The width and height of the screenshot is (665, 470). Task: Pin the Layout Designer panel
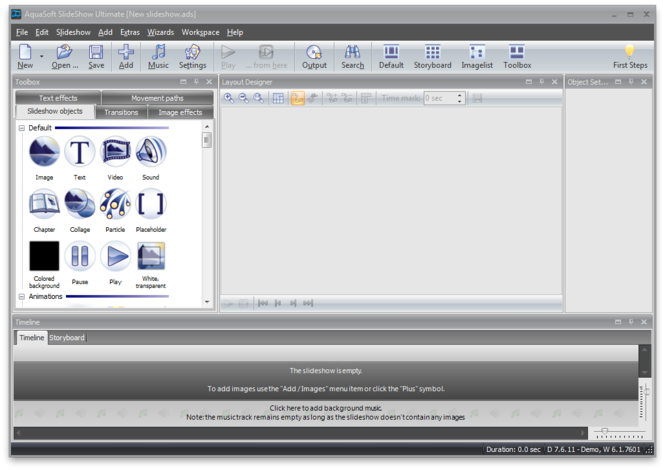coord(542,82)
